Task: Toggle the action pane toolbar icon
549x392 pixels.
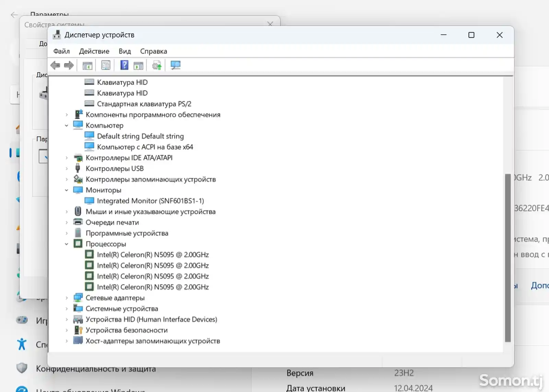Action: tap(139, 65)
